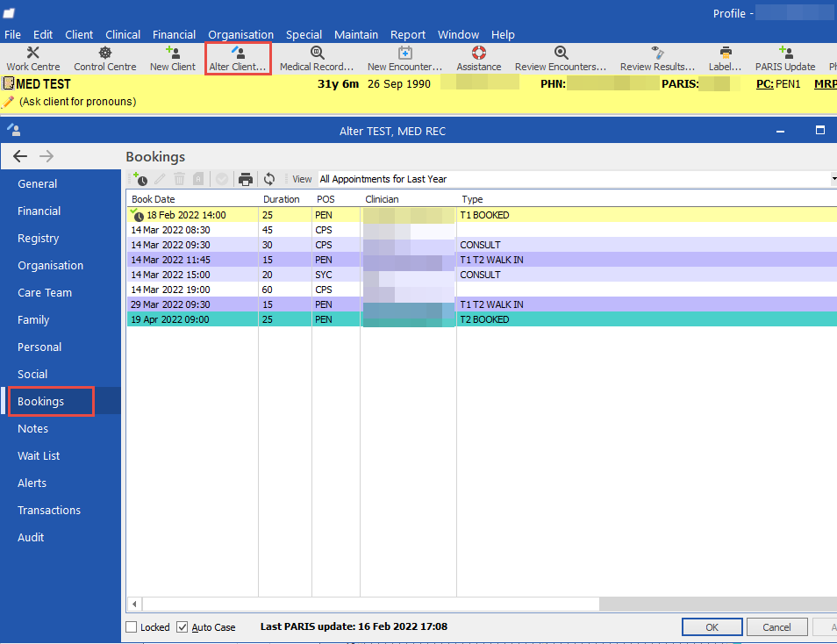Add a new booking with the clock-plus icon
Viewport: 837px width, 644px height.
pos(139,178)
